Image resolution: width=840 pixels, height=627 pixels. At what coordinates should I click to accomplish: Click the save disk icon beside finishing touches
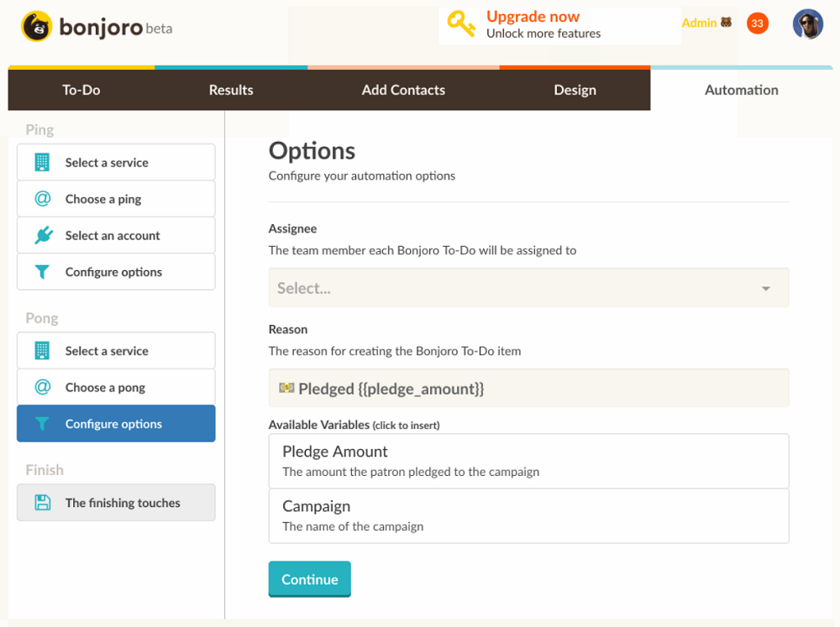click(x=42, y=503)
